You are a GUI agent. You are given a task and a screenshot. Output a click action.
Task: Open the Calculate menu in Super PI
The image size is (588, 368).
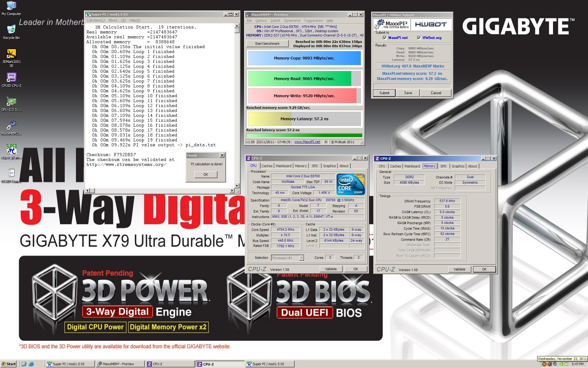pos(96,20)
